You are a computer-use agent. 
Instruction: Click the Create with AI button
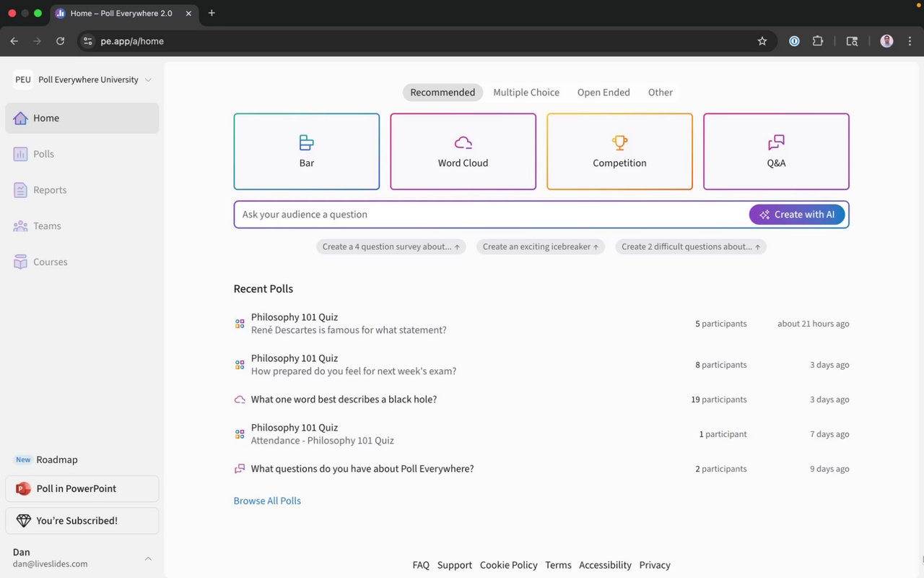click(797, 215)
